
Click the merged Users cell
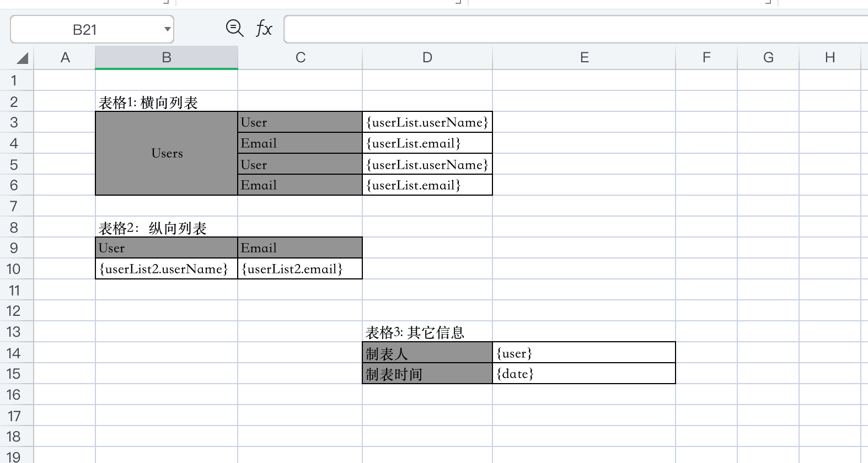point(167,153)
